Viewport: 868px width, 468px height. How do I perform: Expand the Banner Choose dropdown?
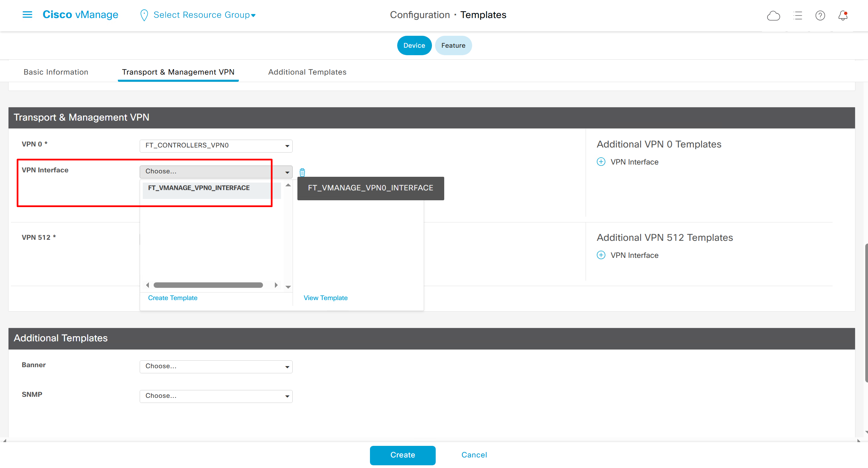[x=216, y=366]
